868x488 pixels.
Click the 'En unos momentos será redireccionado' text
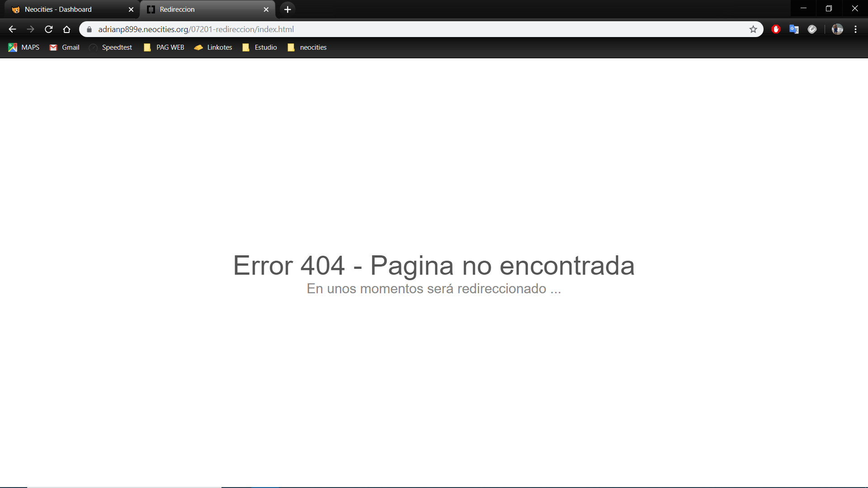(426, 289)
